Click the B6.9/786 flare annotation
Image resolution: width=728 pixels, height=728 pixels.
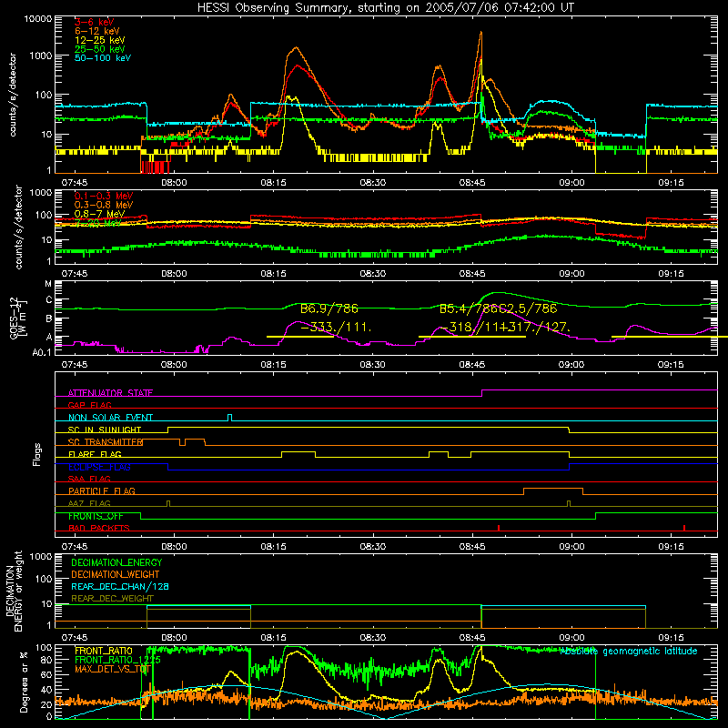coord(329,308)
